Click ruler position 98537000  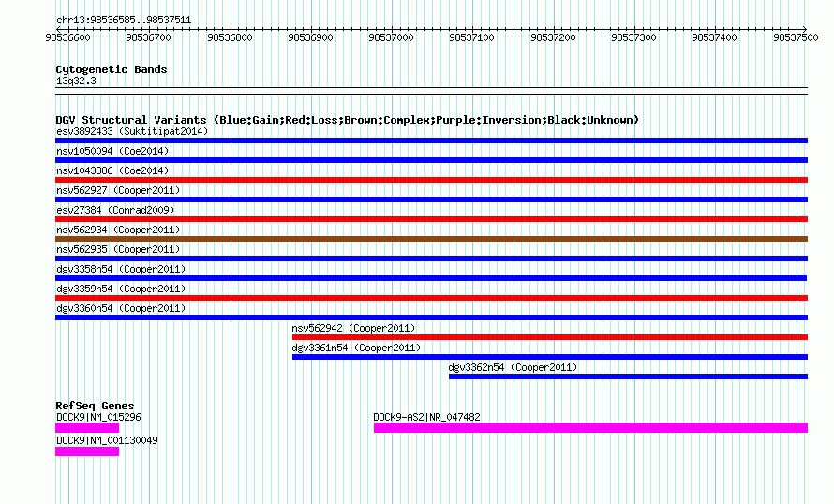click(x=391, y=37)
